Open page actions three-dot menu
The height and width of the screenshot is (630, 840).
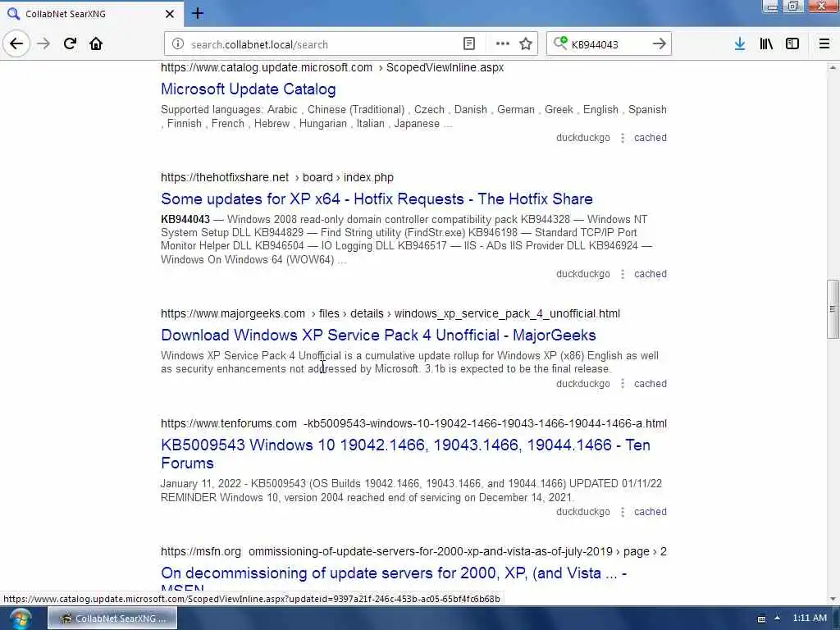[x=503, y=44]
